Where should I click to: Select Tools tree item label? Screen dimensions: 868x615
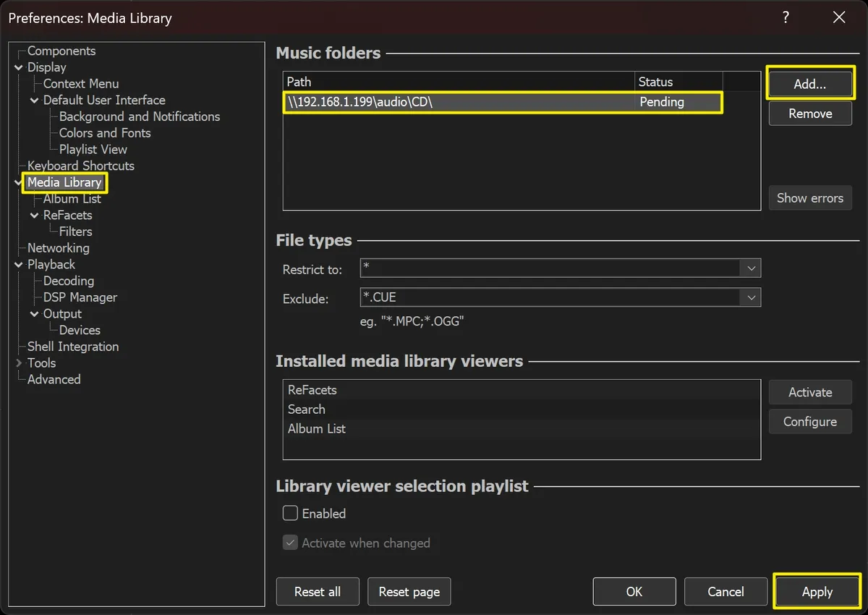41,363
